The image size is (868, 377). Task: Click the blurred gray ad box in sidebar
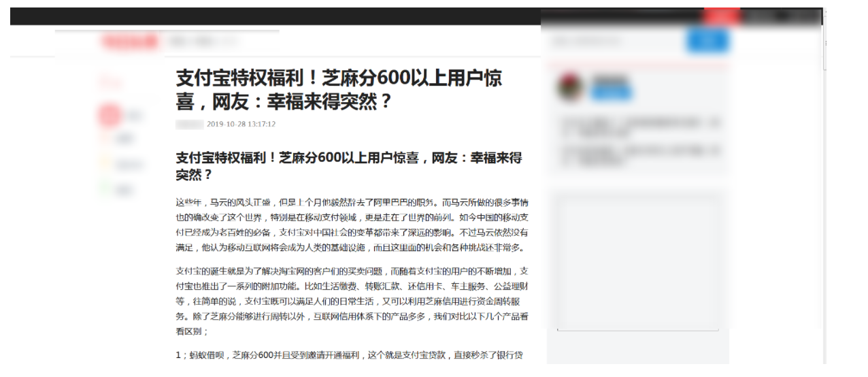pos(638,263)
